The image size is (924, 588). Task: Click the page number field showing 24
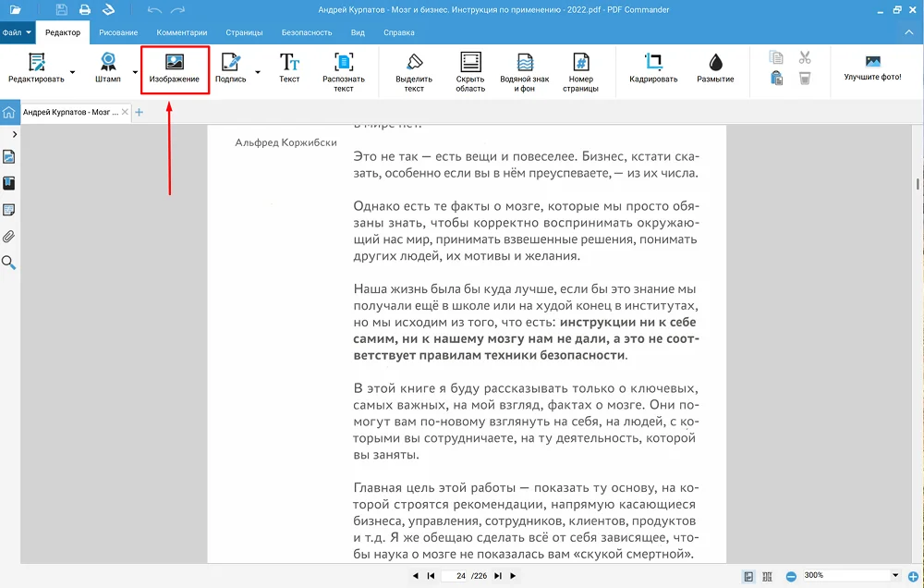tap(455, 576)
